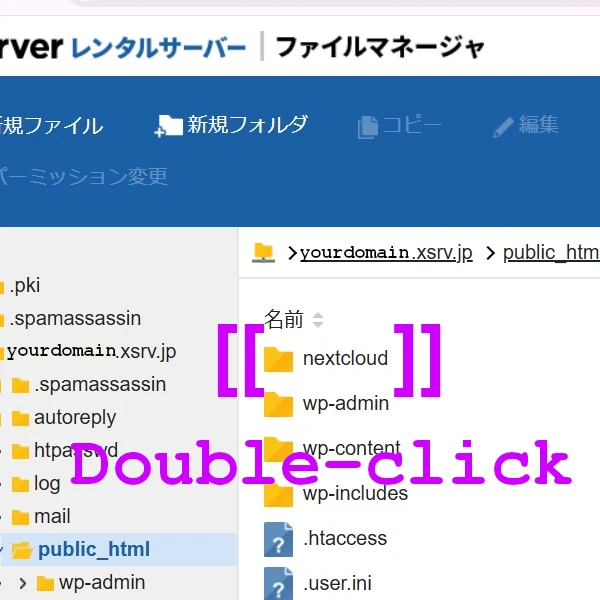Click the new folder icon with plus sign
600x600 pixels.
[x=168, y=126]
